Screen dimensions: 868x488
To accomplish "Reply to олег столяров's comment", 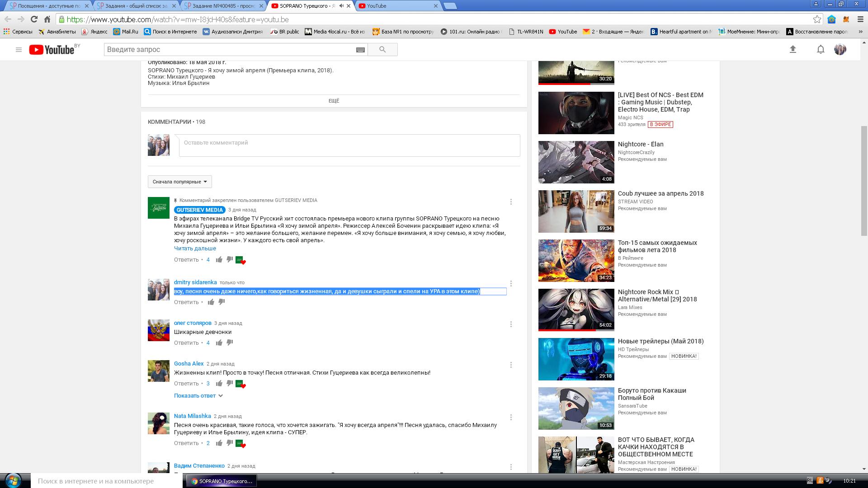I will tap(186, 343).
